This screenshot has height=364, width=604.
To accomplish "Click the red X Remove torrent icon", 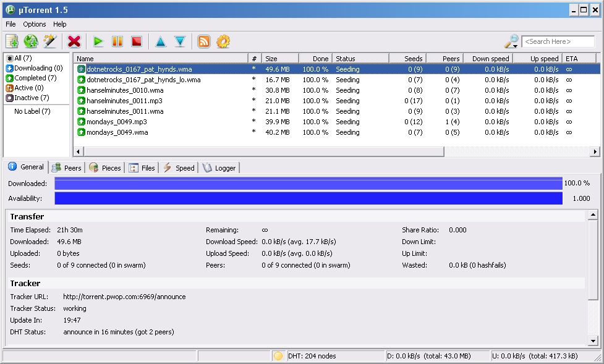I will [74, 41].
